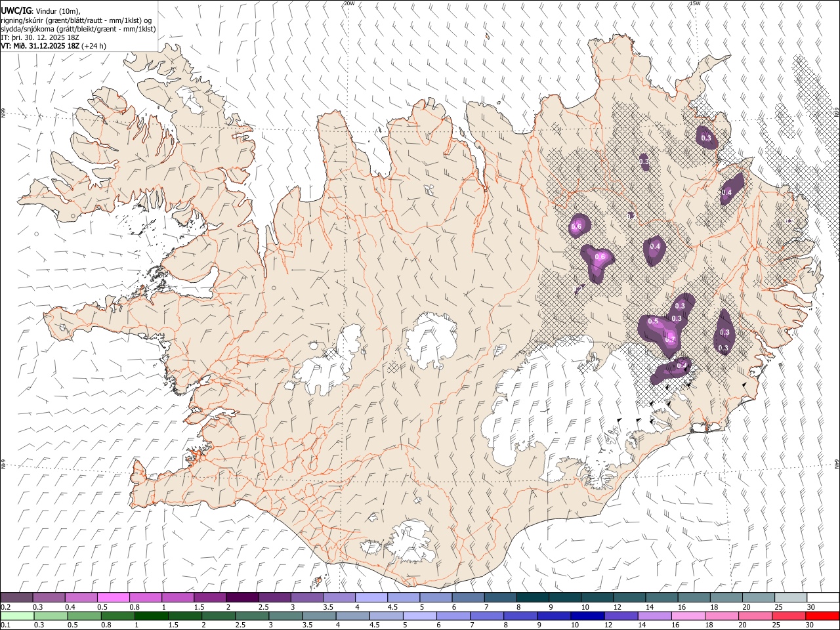Click the valid time 'VT: Mið. 31.12.2025 18Z (+24 h)'
Viewport: 840px width, 630px height.
pos(54,46)
